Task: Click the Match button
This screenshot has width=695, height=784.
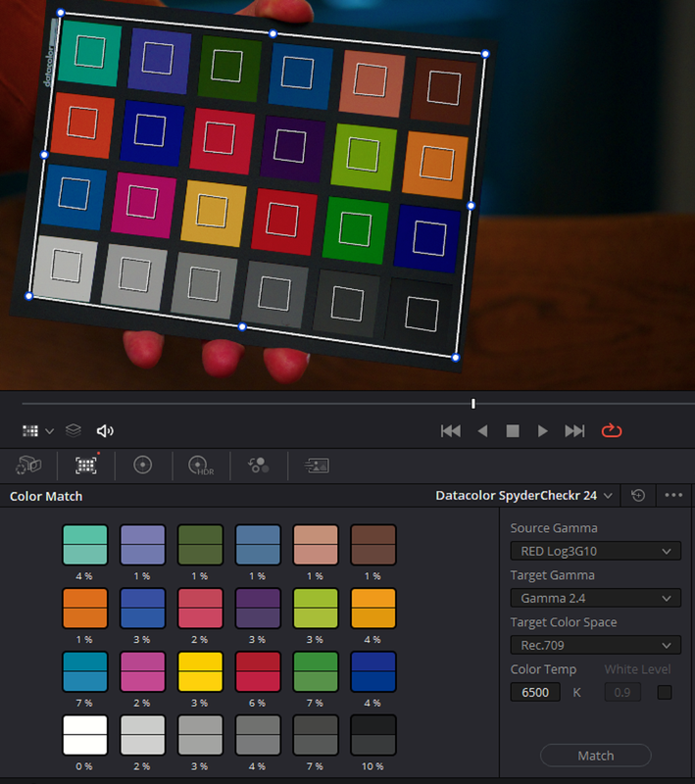Action: [595, 756]
